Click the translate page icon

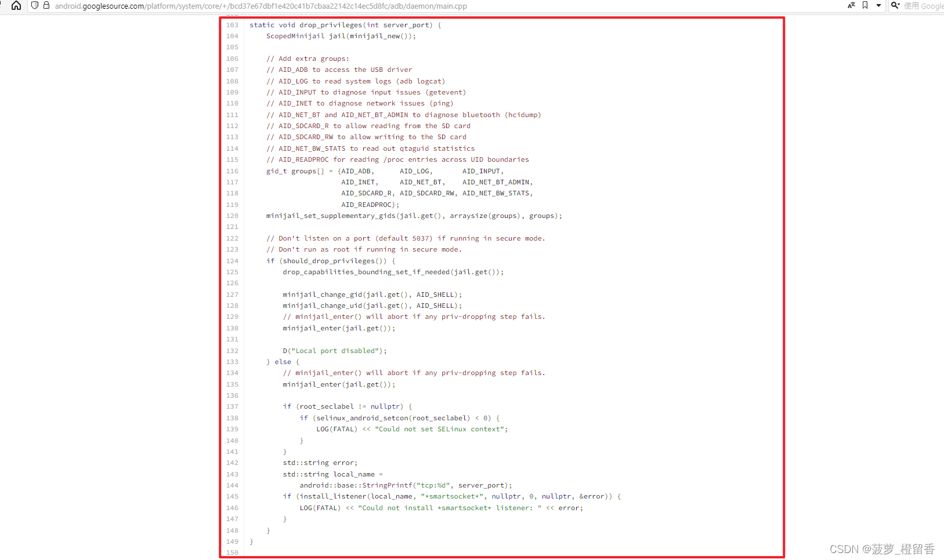coord(851,5)
